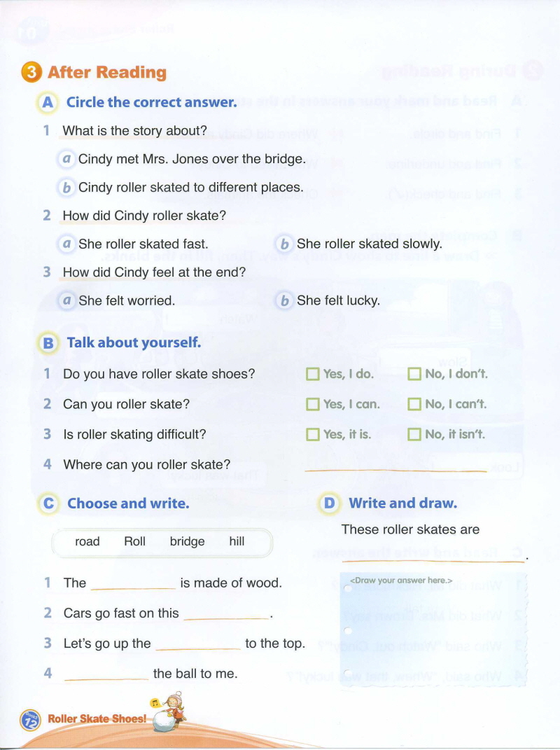Tick the "Yes, it is." checkbox
The height and width of the screenshot is (750, 560).
click(313, 435)
